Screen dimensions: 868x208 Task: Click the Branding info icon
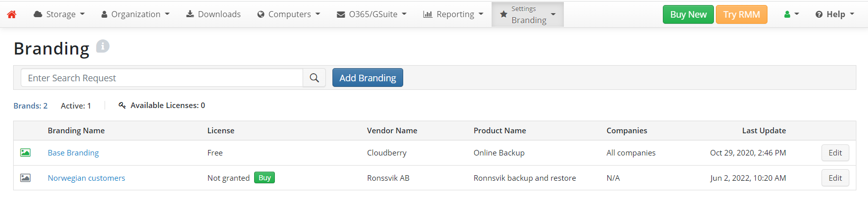pyautogui.click(x=103, y=46)
